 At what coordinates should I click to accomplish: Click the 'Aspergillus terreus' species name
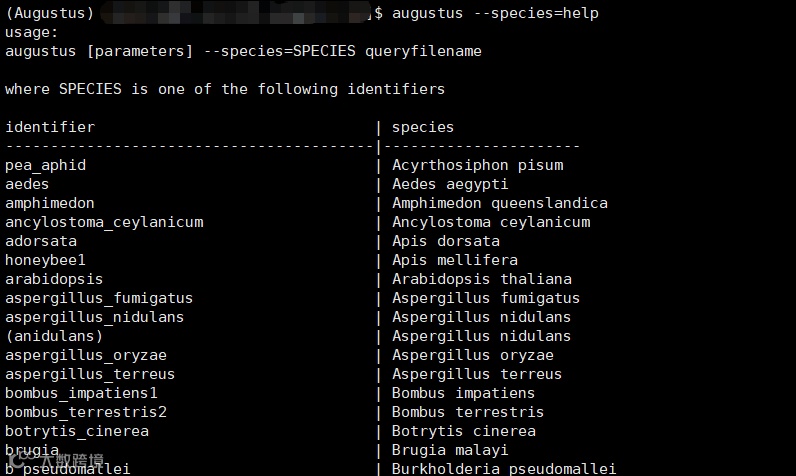click(x=477, y=374)
